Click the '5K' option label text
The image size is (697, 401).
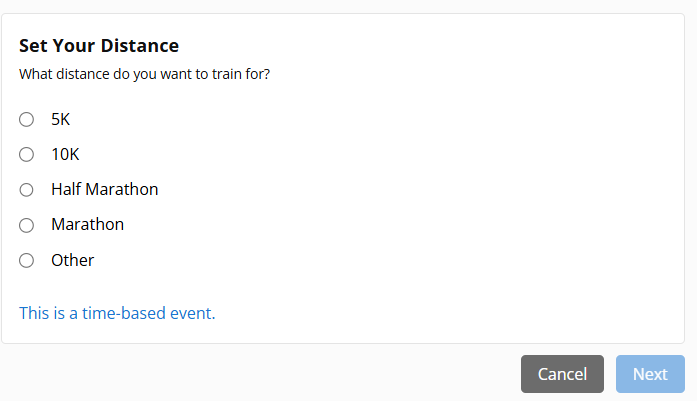coord(61,120)
